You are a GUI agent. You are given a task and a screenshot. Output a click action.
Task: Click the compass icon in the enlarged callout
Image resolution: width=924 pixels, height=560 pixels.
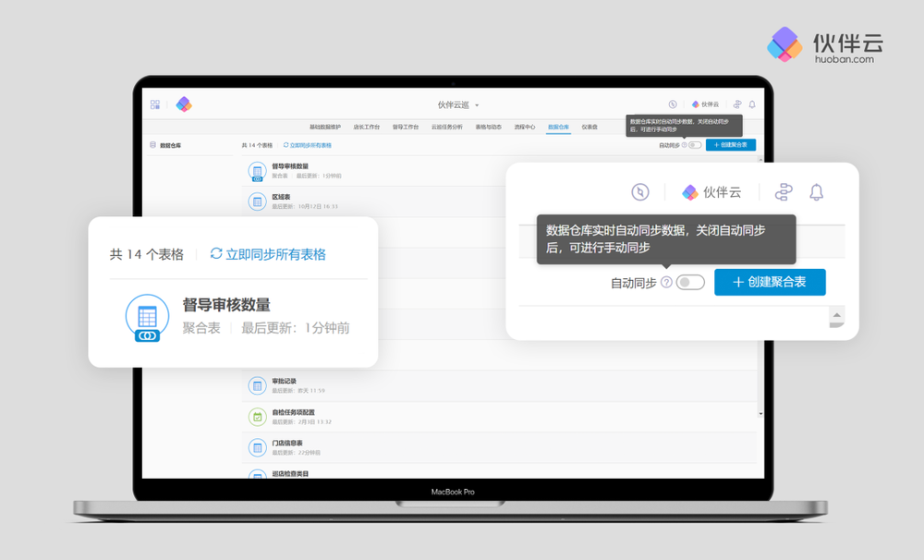pos(640,192)
